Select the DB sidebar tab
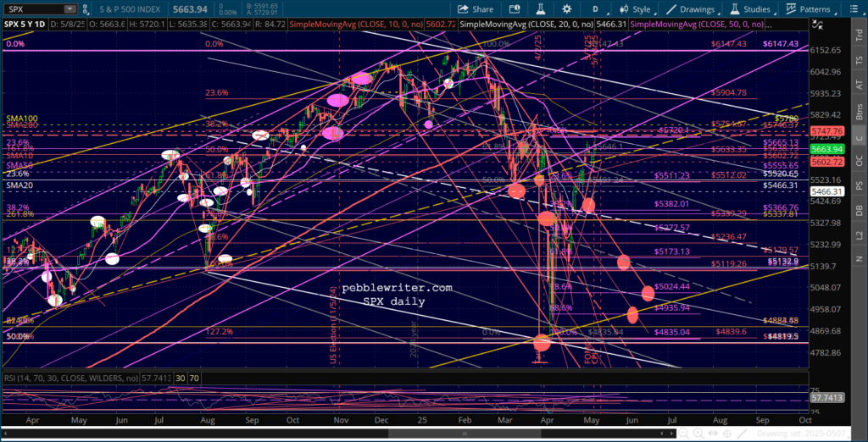The image size is (868, 442). [x=860, y=211]
